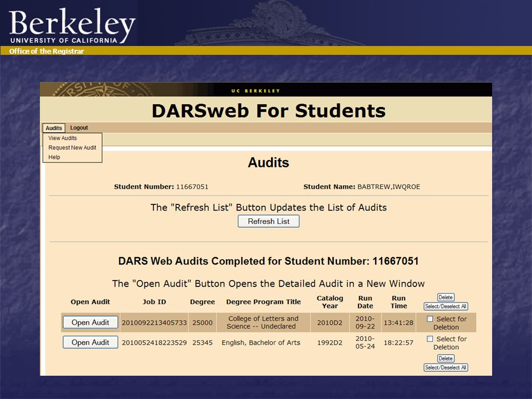Click Office of the Registrar text
This screenshot has height=399, width=532.
point(47,51)
